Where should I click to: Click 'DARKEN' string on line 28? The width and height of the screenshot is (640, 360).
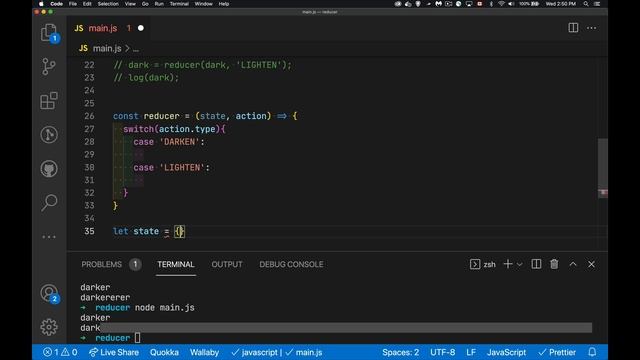pyautogui.click(x=180, y=142)
